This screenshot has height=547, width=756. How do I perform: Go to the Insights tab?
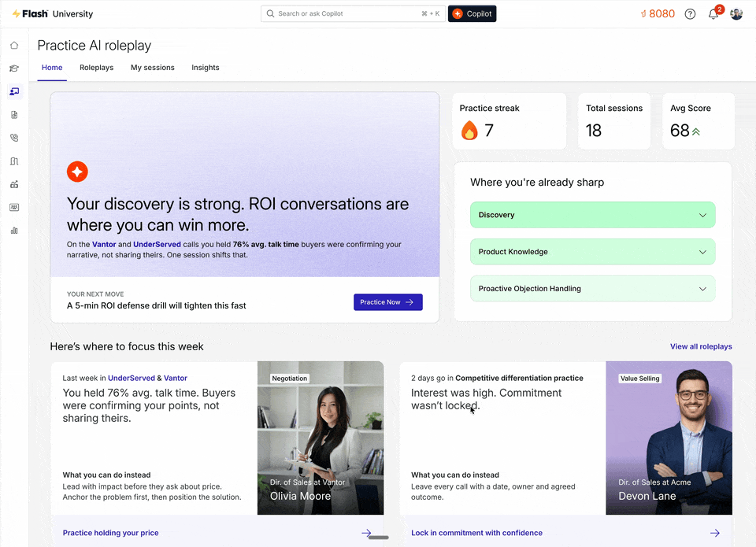click(x=206, y=68)
